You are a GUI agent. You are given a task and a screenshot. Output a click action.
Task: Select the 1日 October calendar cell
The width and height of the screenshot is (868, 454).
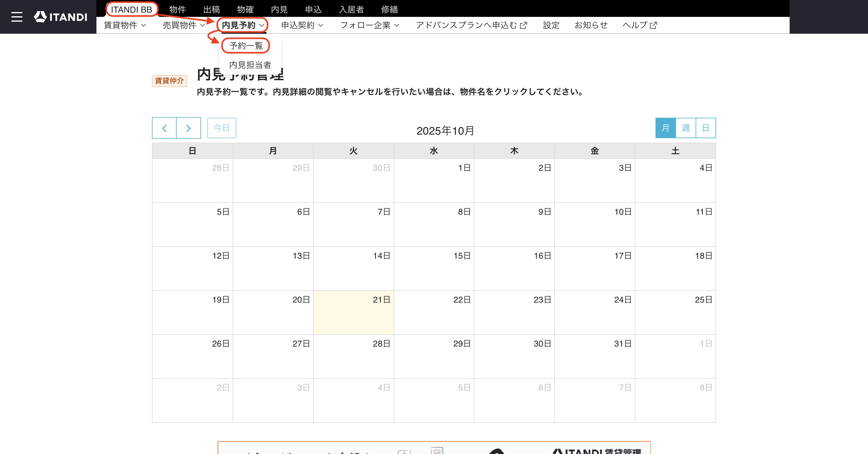(434, 180)
